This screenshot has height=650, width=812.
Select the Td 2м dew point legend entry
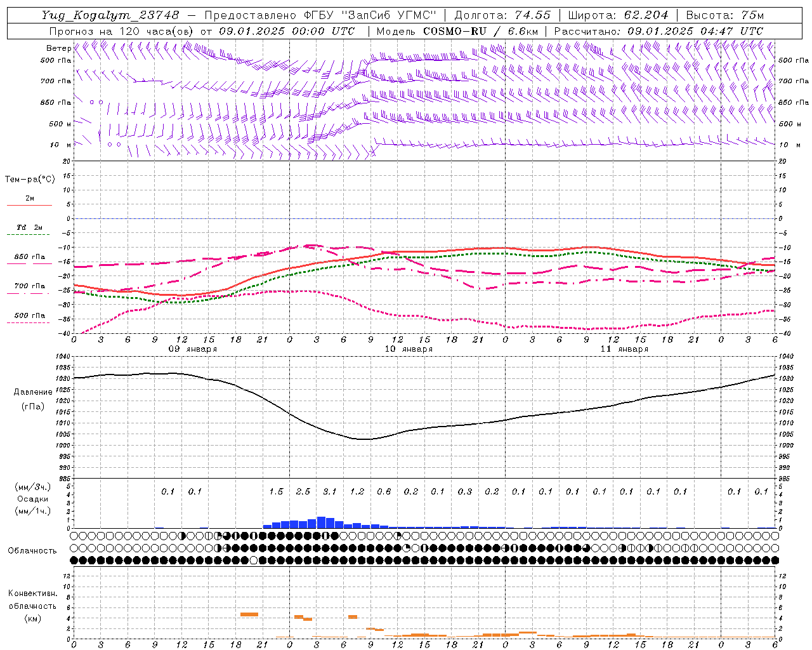coord(30,227)
